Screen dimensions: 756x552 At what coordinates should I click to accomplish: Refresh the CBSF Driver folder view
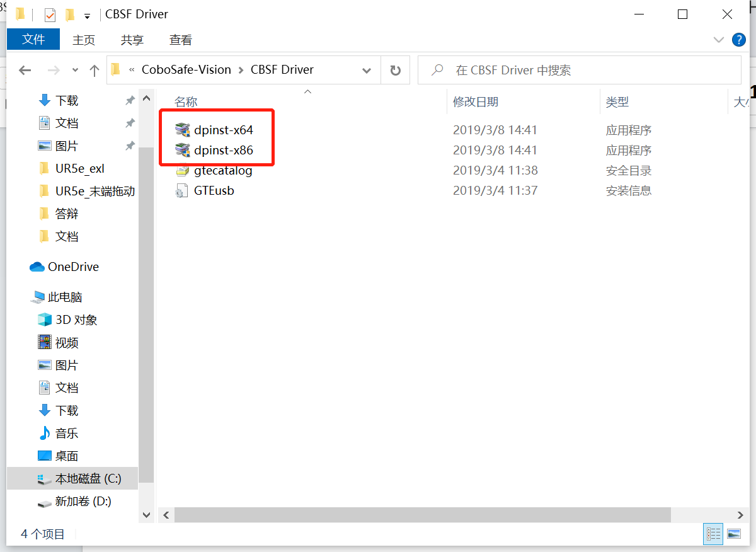click(x=396, y=71)
